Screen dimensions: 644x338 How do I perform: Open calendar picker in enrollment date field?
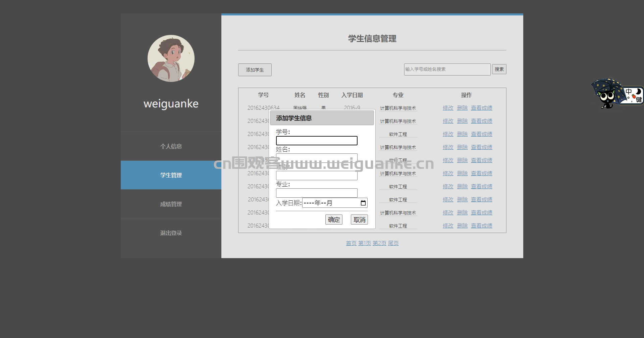point(363,203)
